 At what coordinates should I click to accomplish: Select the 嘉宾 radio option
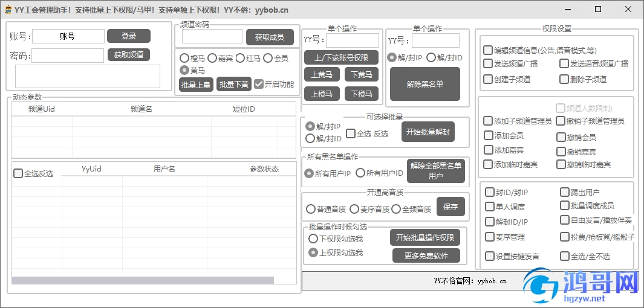pyautogui.click(x=212, y=58)
